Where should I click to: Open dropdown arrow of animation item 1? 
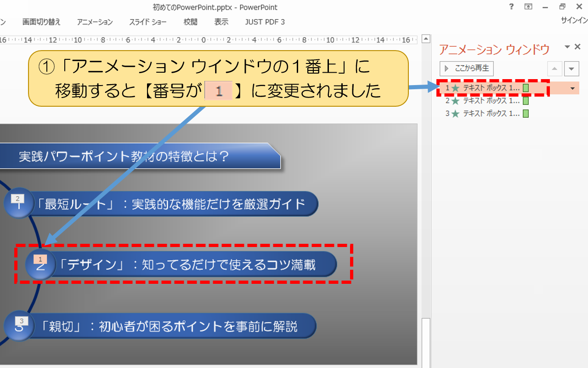click(x=572, y=88)
